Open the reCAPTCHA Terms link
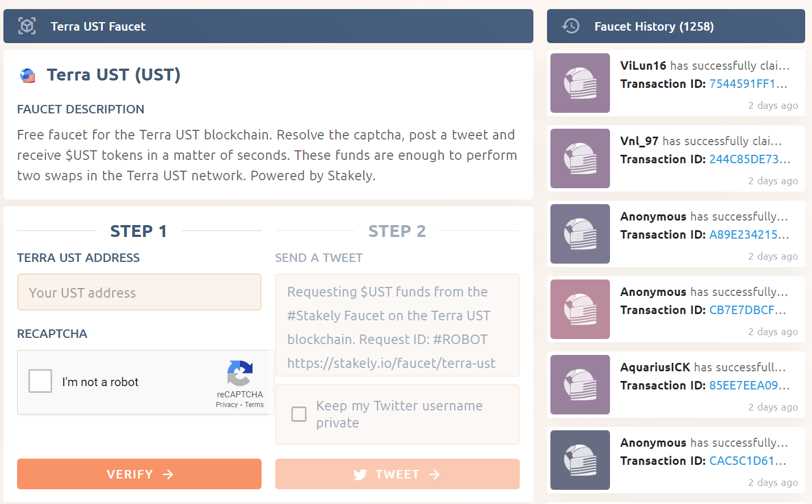The width and height of the screenshot is (812, 504). point(254,405)
